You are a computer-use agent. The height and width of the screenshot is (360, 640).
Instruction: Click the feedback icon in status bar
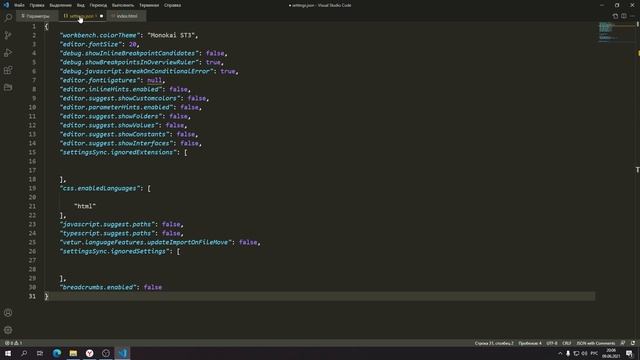(x=623, y=343)
